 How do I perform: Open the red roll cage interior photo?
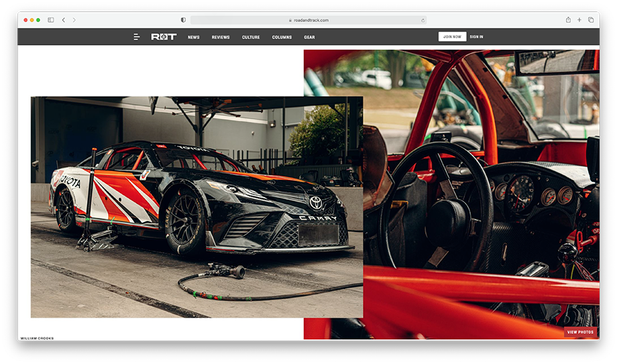point(482,194)
